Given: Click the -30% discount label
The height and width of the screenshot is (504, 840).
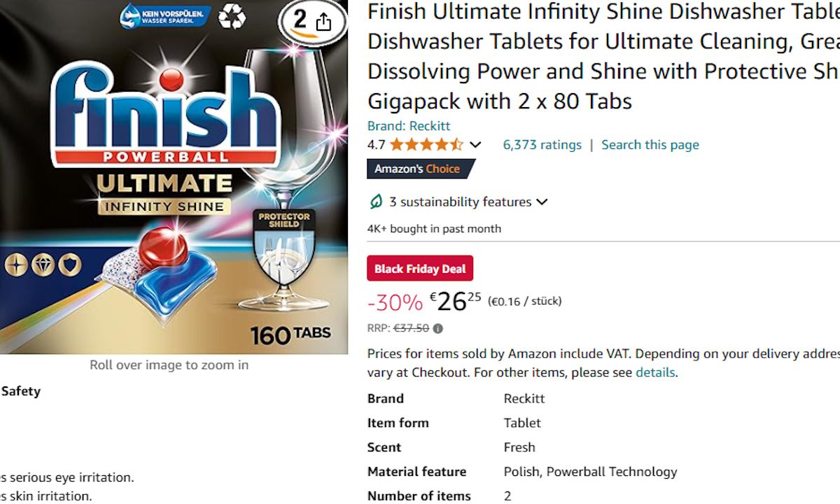Looking at the screenshot, I should coord(395,302).
